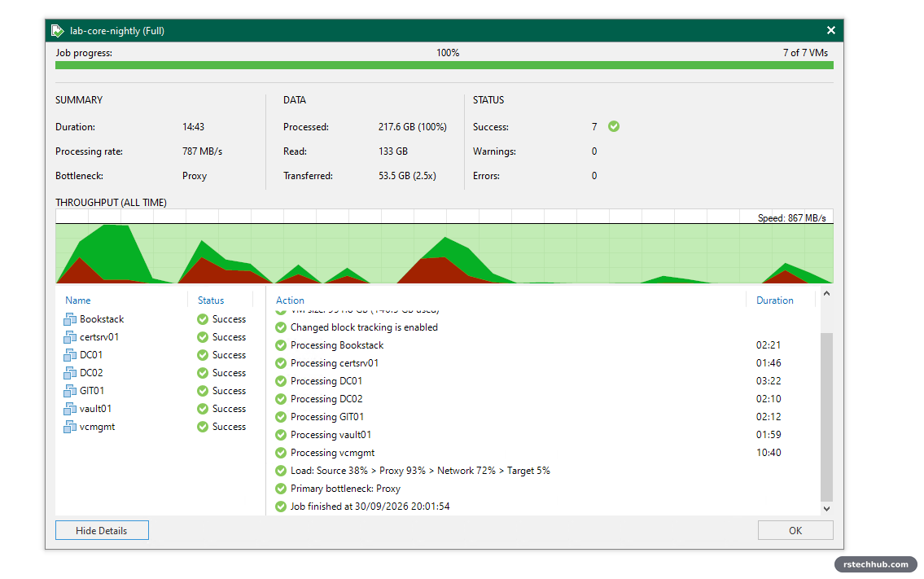The width and height of the screenshot is (924, 579).
Task: Click the 03:22 duration value
Action: [769, 381]
